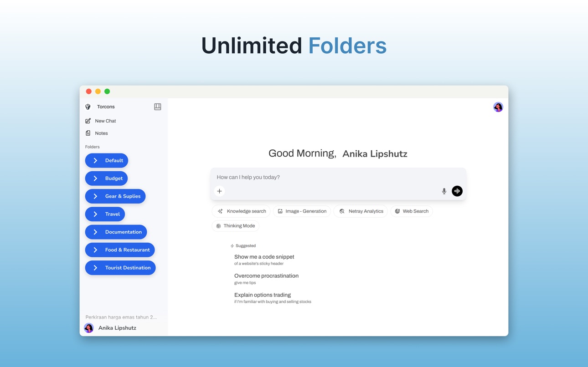Expand the Budget folder chevron

tap(95, 178)
